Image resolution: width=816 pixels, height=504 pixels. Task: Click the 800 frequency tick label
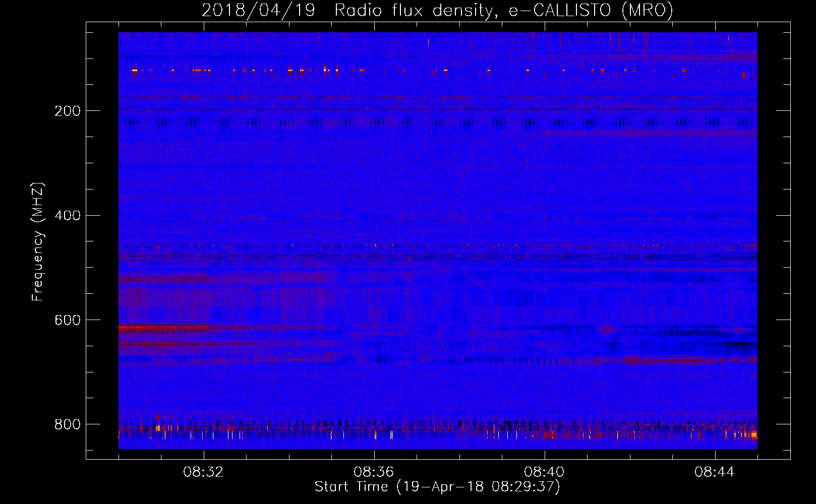coord(68,424)
